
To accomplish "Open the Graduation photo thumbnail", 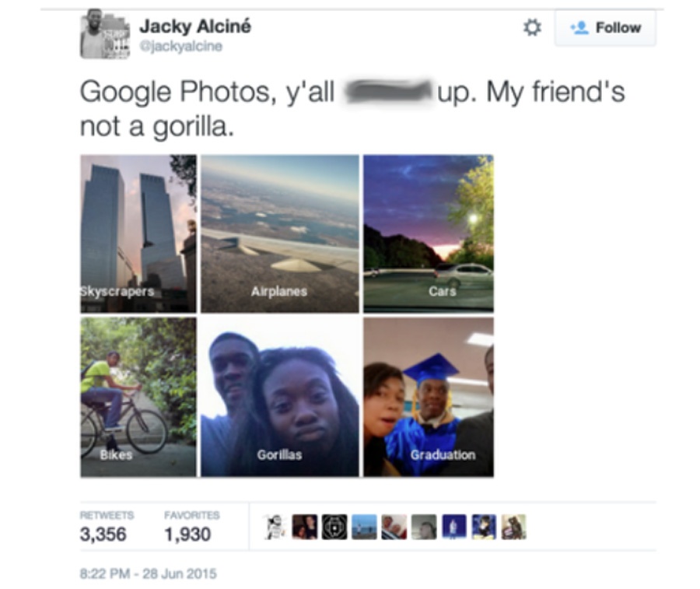I will pyautogui.click(x=429, y=397).
